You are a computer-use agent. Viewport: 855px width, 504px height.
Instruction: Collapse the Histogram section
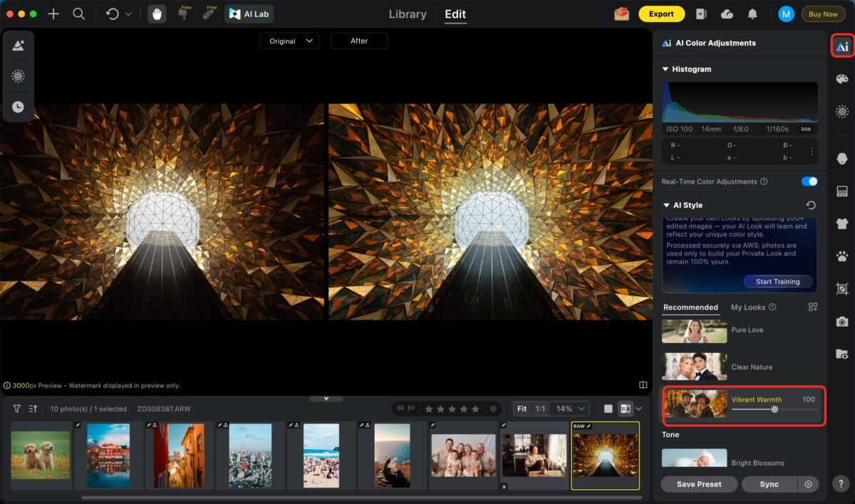point(665,69)
